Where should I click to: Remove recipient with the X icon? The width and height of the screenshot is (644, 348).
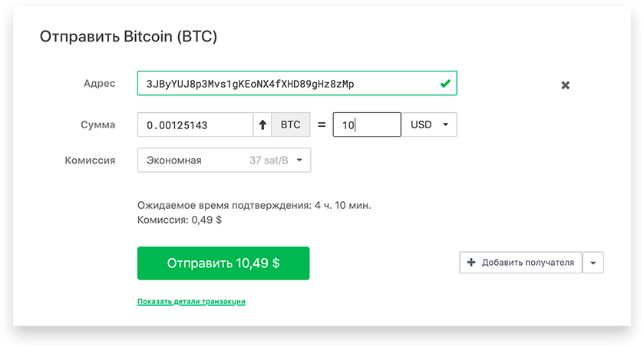tap(566, 85)
